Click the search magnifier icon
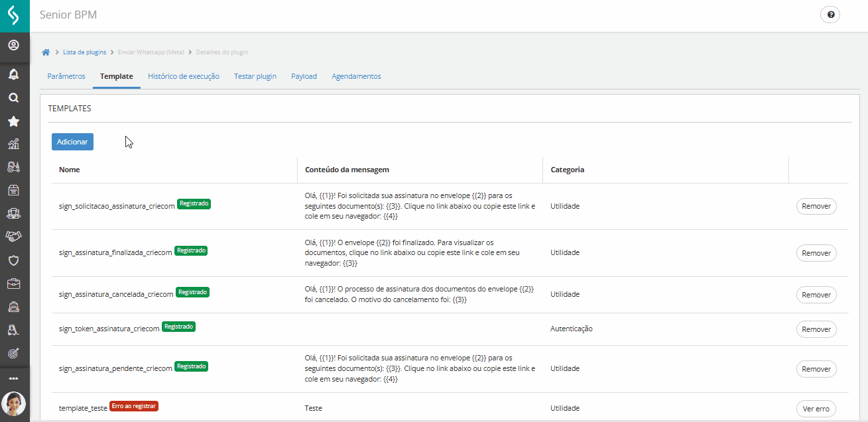 pos(13,97)
